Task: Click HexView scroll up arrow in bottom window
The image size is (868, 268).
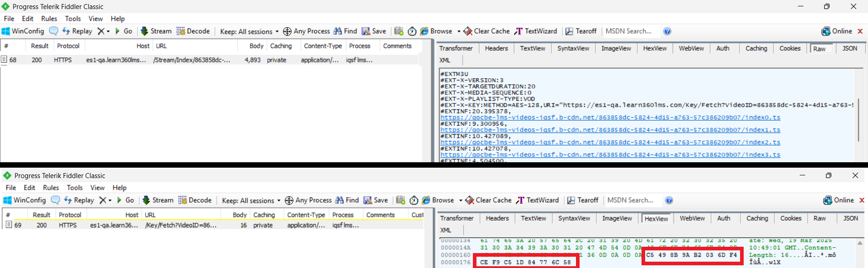Action: coord(860,243)
